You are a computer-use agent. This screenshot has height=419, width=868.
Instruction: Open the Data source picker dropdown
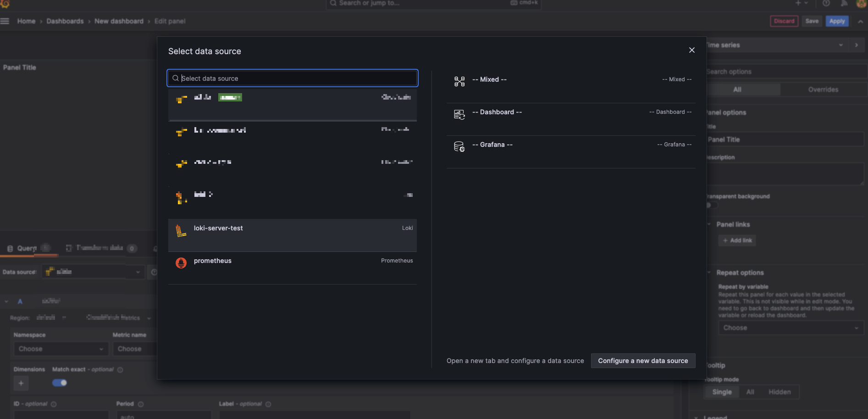click(x=93, y=272)
